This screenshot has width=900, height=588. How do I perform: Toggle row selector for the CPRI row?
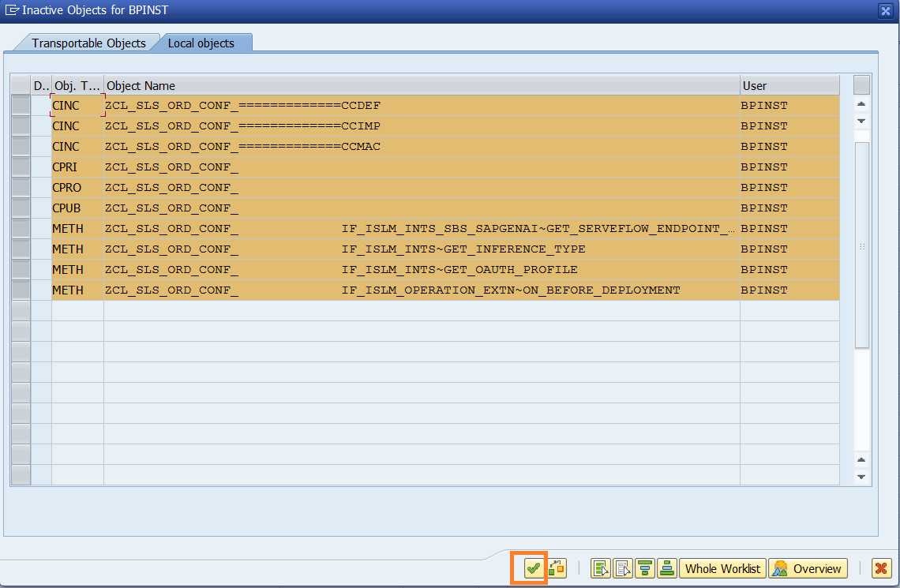[x=21, y=167]
